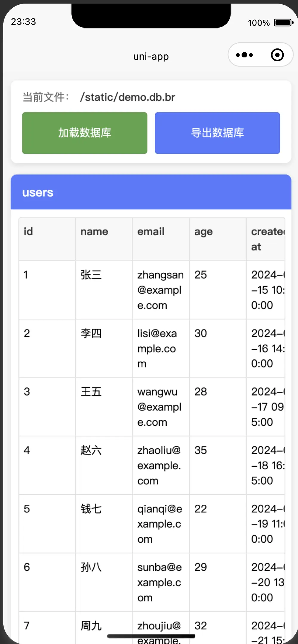Select the name cell 钱七
Screen dimensions: 298x644
tap(91, 509)
